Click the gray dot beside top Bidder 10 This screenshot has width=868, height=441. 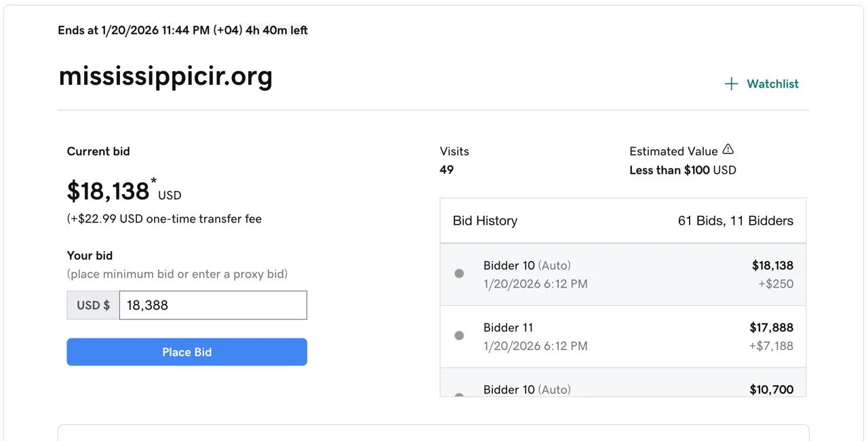click(459, 273)
